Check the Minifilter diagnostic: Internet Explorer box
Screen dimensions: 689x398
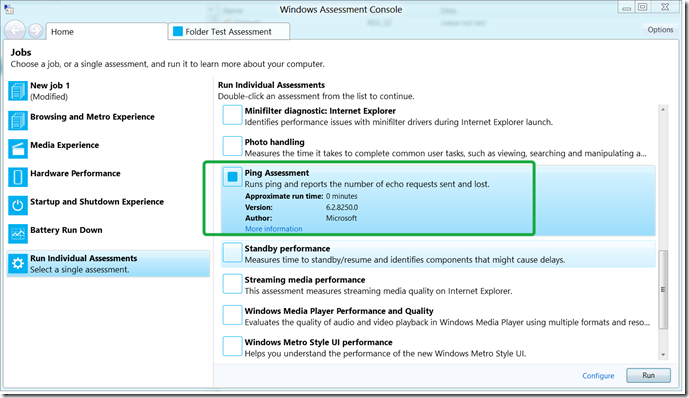(x=232, y=115)
